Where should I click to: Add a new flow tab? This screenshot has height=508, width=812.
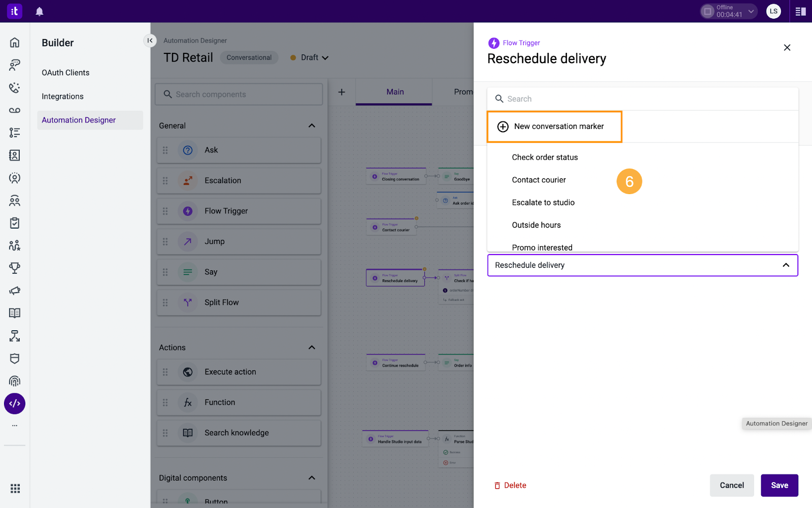(342, 92)
